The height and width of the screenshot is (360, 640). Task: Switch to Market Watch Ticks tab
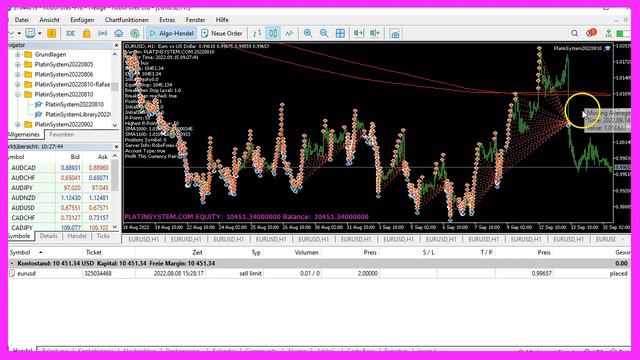click(103, 236)
